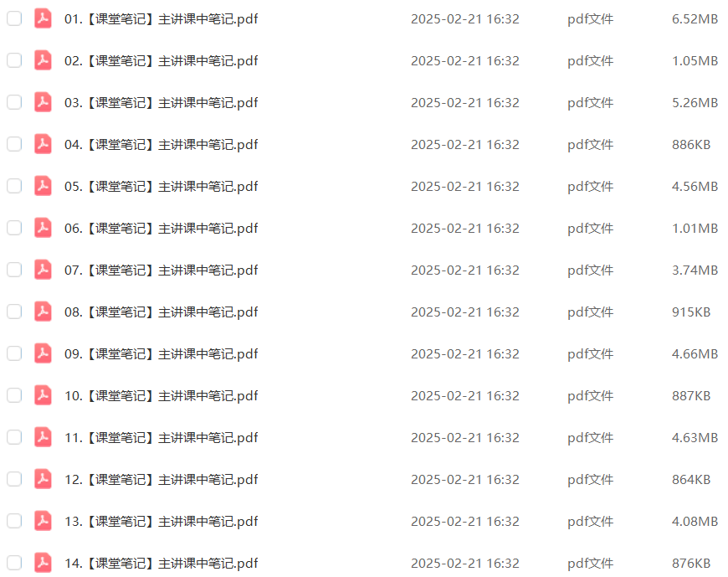Select the row showing 6.52MB size
The image size is (728, 577).
point(364,19)
